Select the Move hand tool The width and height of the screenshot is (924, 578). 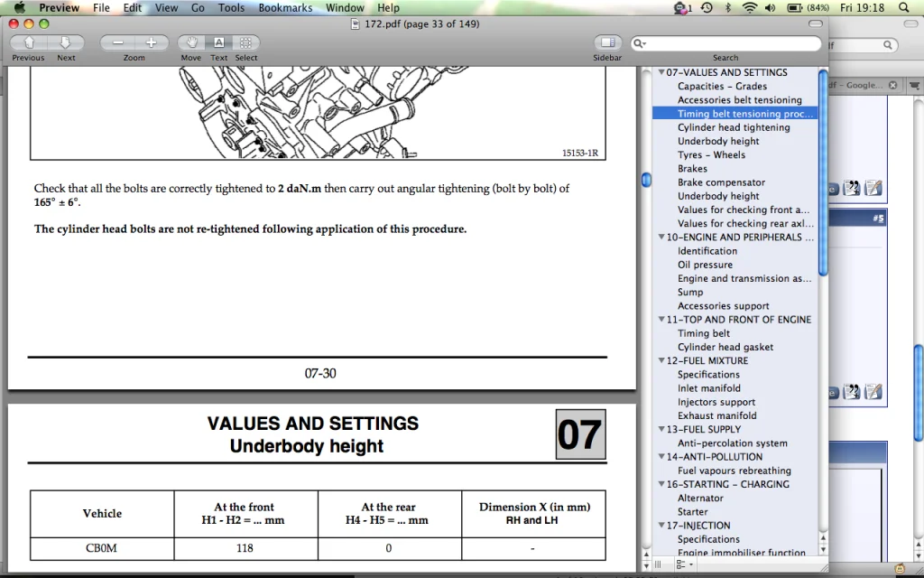(x=191, y=42)
